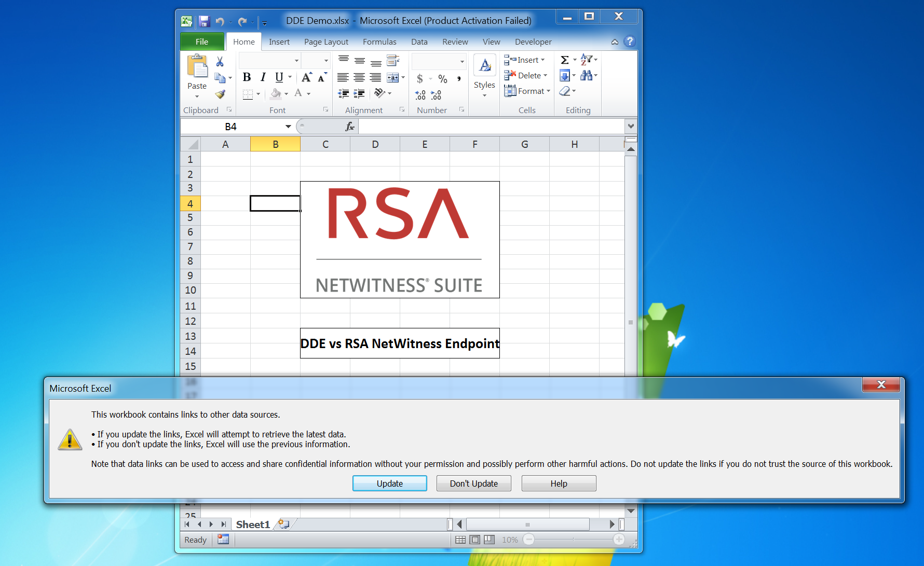Switch to the Formulas tab

point(379,42)
